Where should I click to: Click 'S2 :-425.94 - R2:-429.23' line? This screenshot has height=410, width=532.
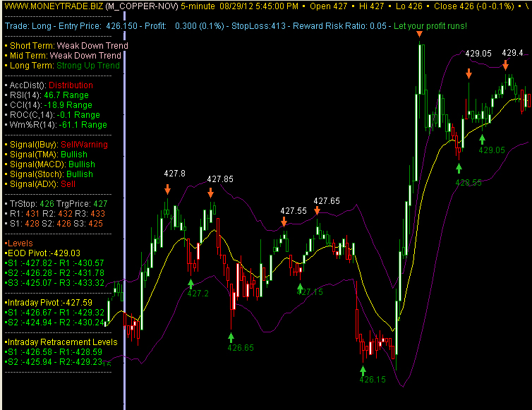54,361
